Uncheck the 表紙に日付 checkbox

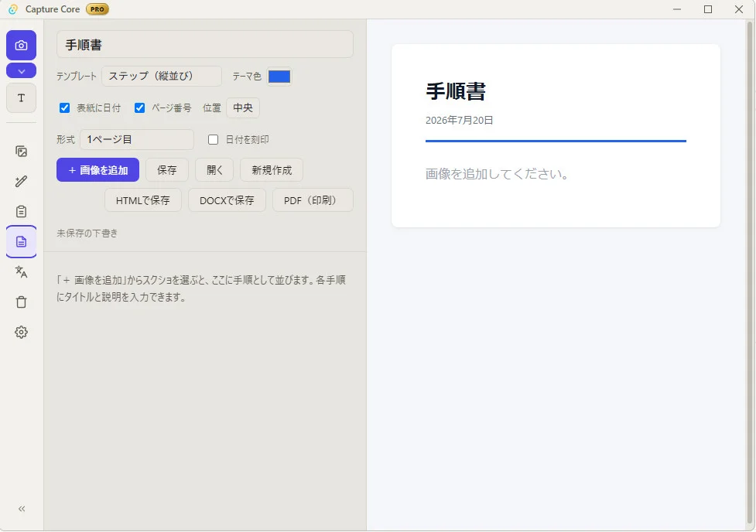coord(64,108)
